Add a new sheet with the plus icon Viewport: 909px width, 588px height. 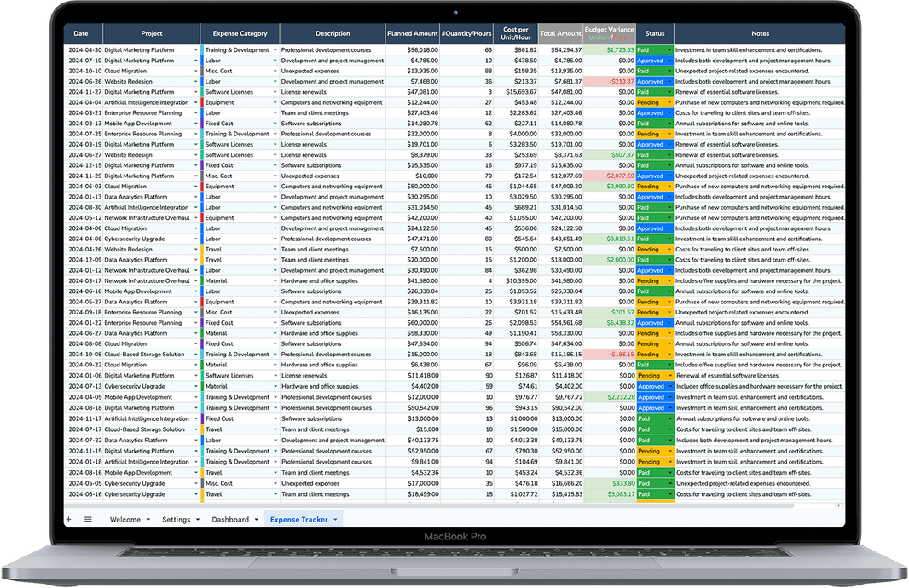[68, 520]
